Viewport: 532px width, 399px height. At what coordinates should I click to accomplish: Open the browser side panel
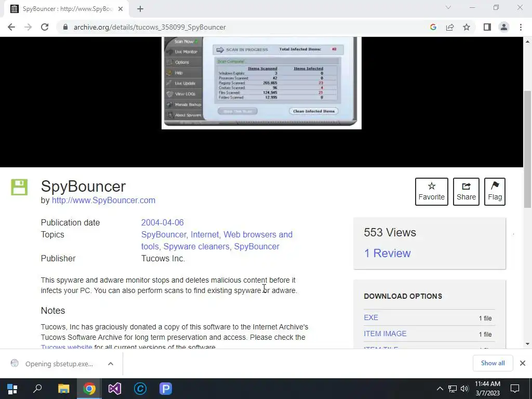coord(487,27)
